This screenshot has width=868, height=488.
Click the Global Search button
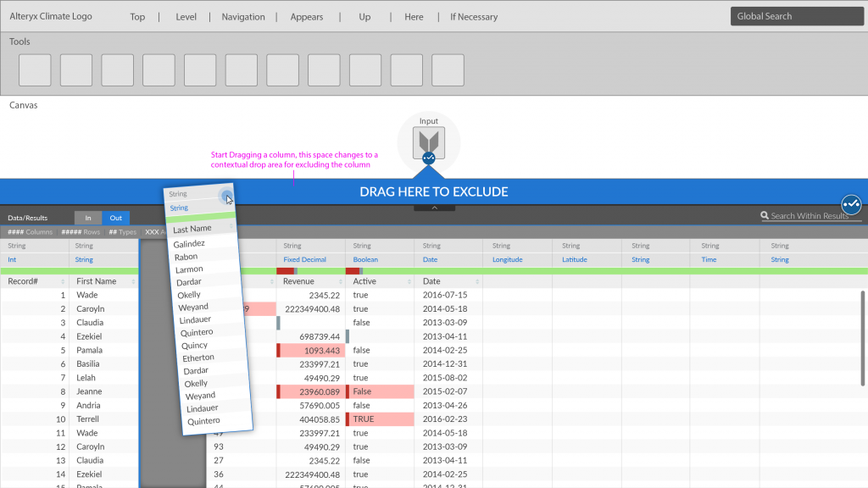click(x=796, y=15)
